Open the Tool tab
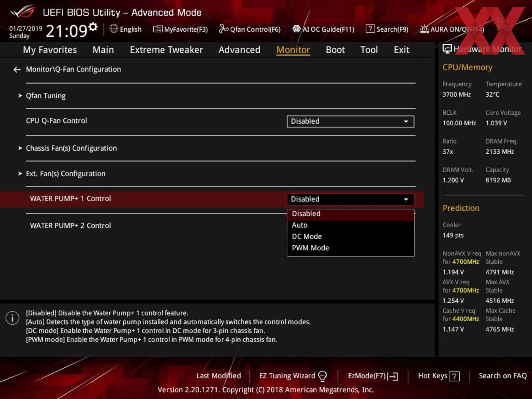Viewport: 532px width, 399px height. [369, 50]
